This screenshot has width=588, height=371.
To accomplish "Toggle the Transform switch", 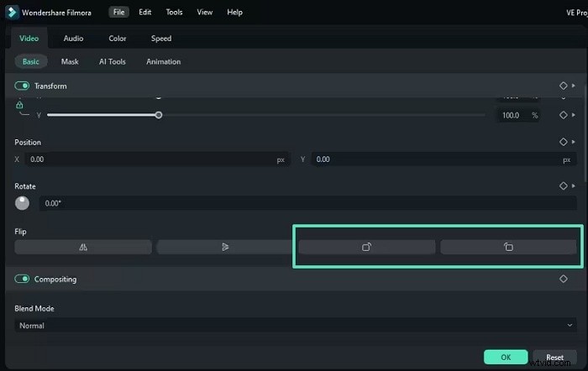I will [22, 86].
